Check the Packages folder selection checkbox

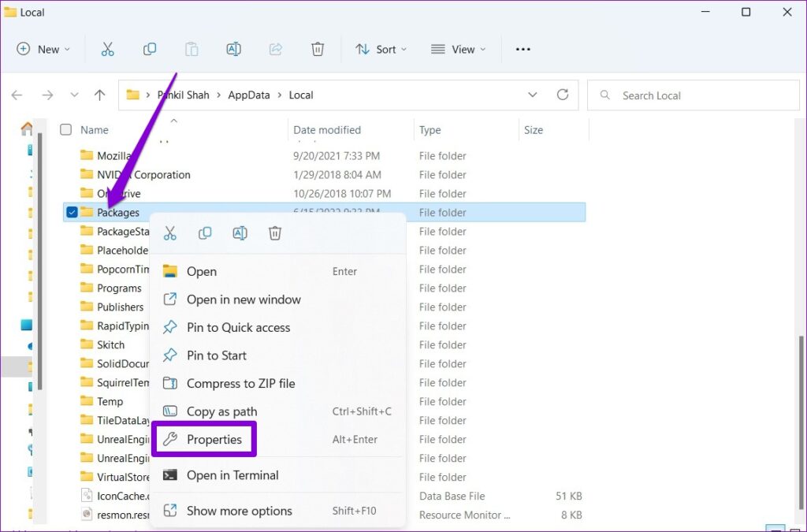click(x=71, y=212)
